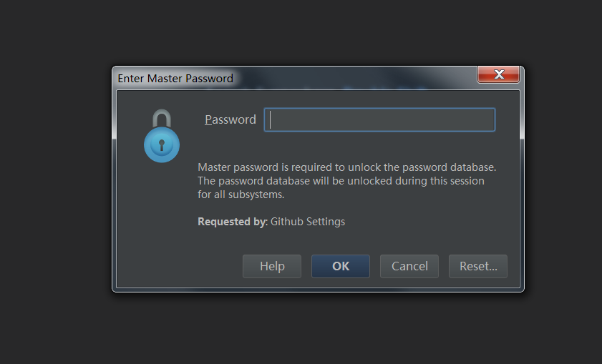602x364 pixels.
Task: Focus the Password input field
Action: (379, 119)
